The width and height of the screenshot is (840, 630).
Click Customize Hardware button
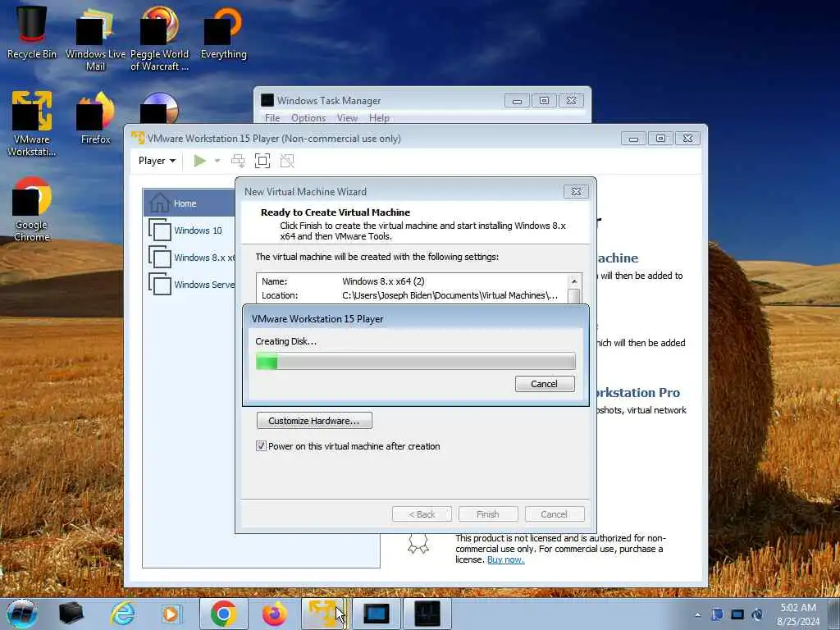pos(314,421)
